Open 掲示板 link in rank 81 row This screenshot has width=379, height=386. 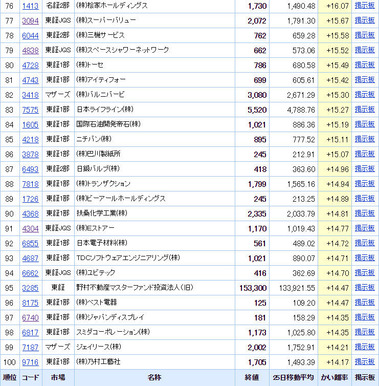point(365,80)
